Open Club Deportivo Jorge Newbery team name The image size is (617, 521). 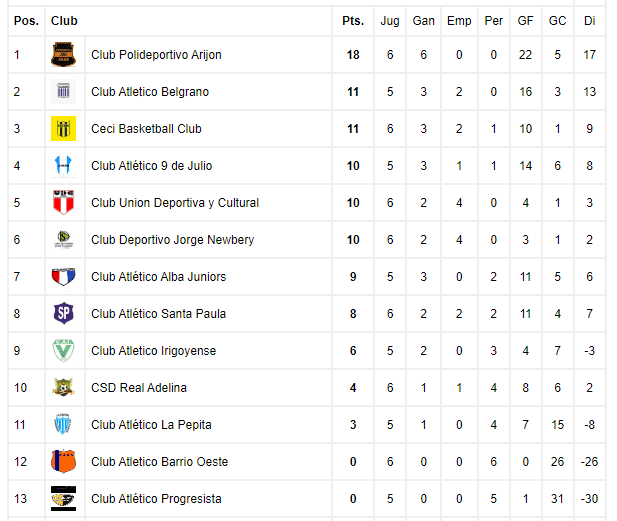pos(172,240)
